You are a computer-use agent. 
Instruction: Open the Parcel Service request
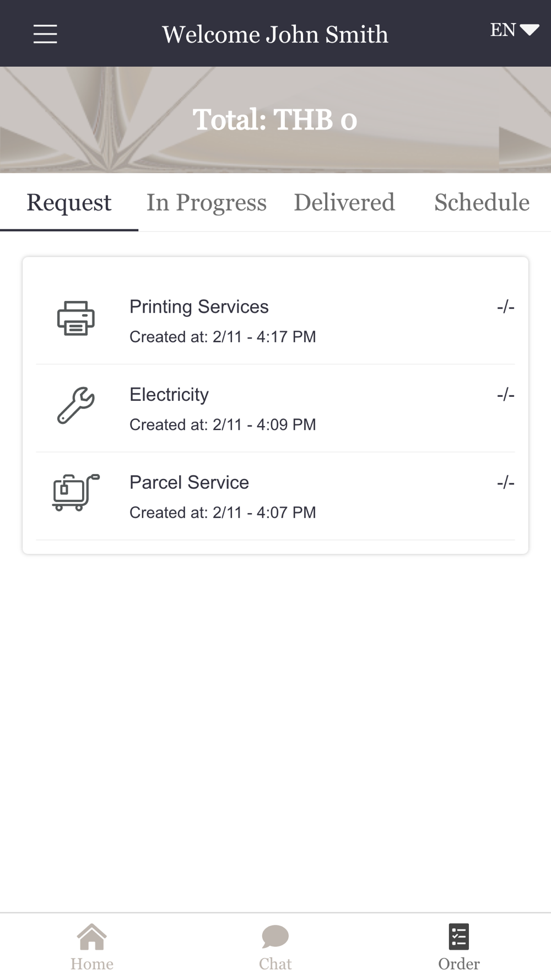coord(275,496)
